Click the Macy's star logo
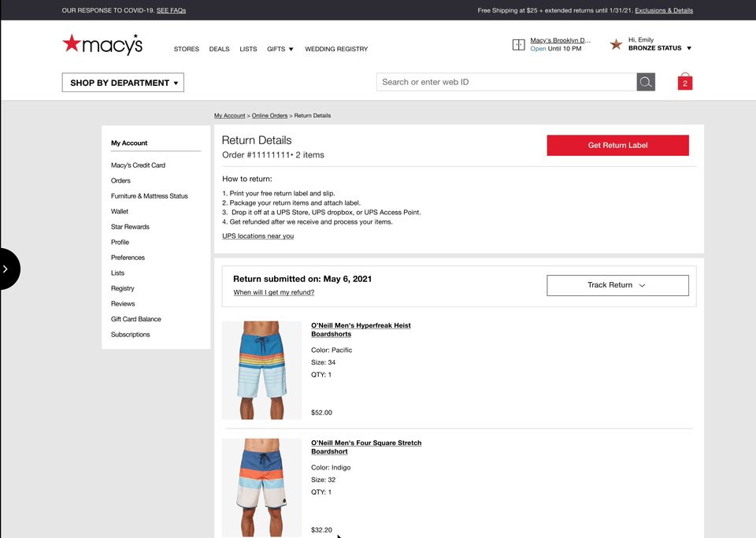This screenshot has height=538, width=756. tap(102, 44)
